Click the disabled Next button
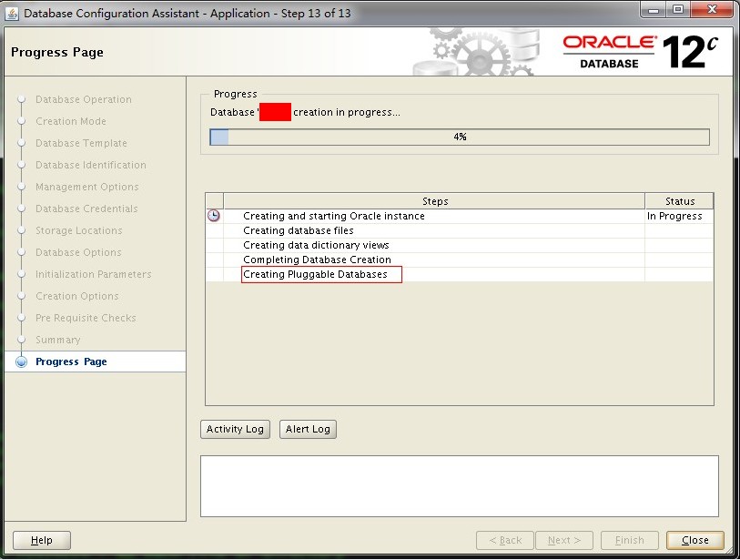 pyautogui.click(x=564, y=540)
